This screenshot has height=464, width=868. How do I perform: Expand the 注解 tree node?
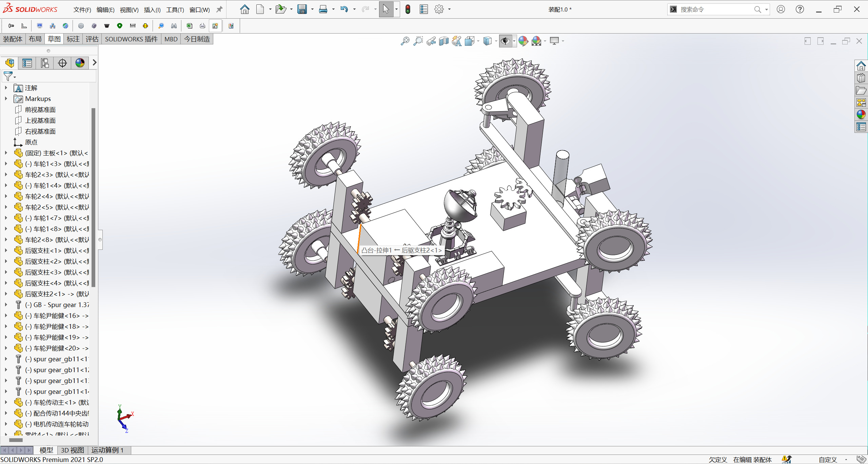pyautogui.click(x=6, y=87)
